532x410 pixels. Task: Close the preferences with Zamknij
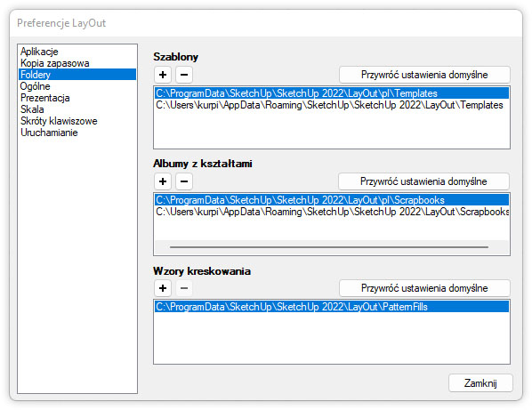480,383
